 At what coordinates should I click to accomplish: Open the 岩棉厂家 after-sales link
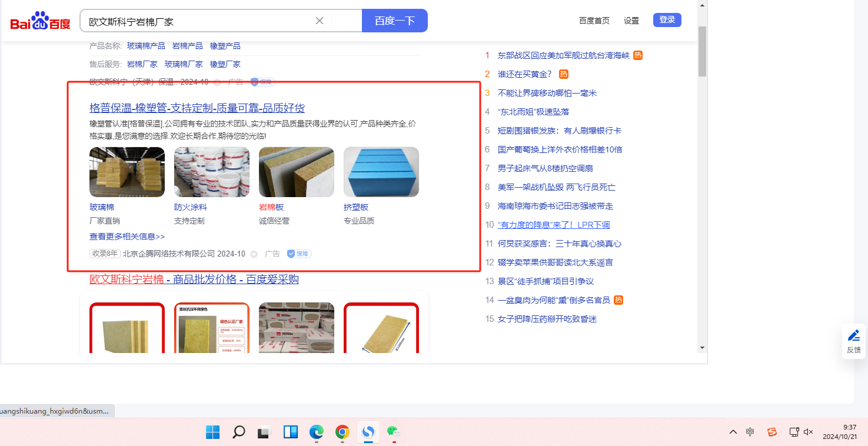[x=142, y=64]
